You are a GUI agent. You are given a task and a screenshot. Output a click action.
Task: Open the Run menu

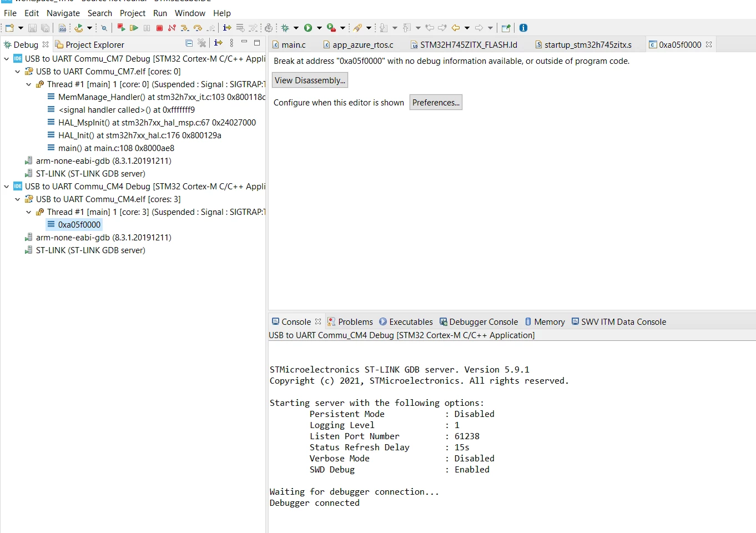tap(160, 13)
